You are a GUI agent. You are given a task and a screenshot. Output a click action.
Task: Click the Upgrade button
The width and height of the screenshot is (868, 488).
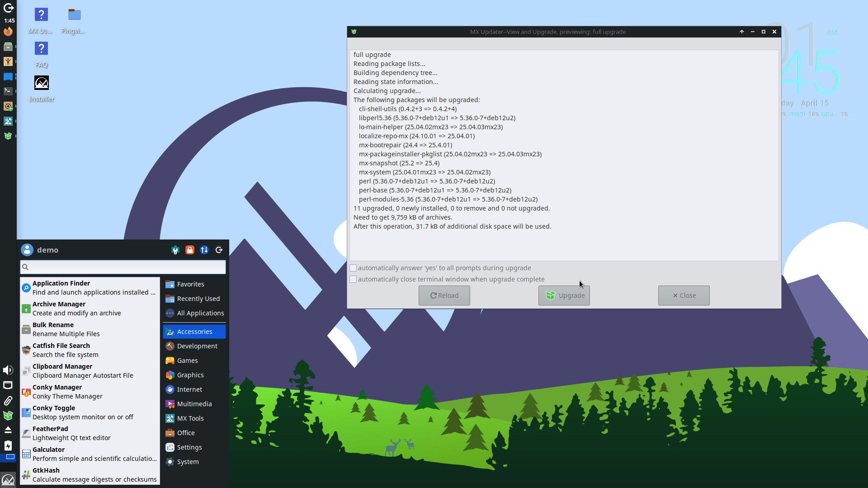click(564, 296)
